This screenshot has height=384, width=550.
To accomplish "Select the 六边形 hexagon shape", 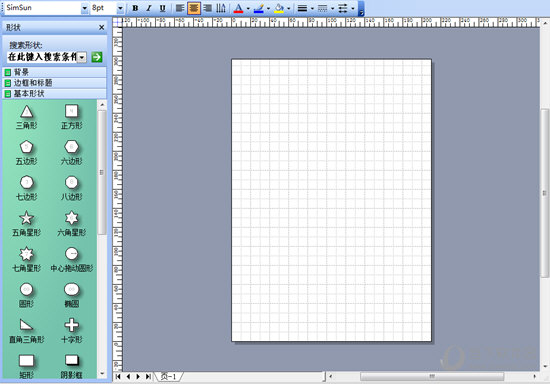I will click(x=72, y=153).
